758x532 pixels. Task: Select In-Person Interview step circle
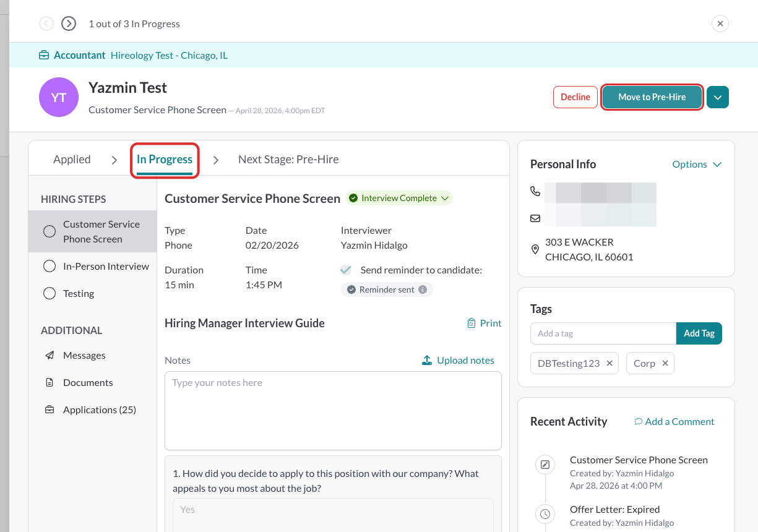[50, 266]
